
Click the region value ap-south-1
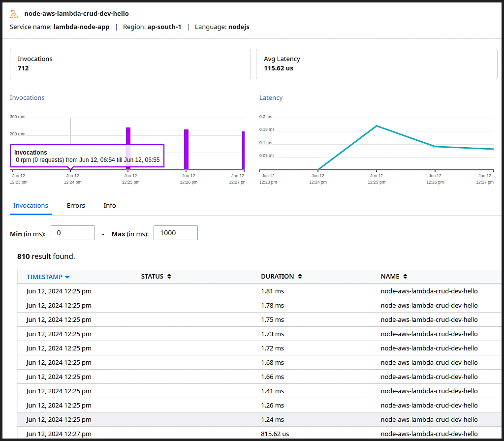(x=164, y=27)
